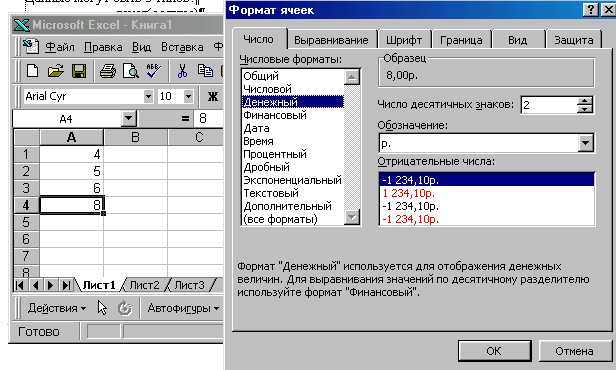Select the Число tab
This screenshot has height=370, width=616.
click(258, 39)
